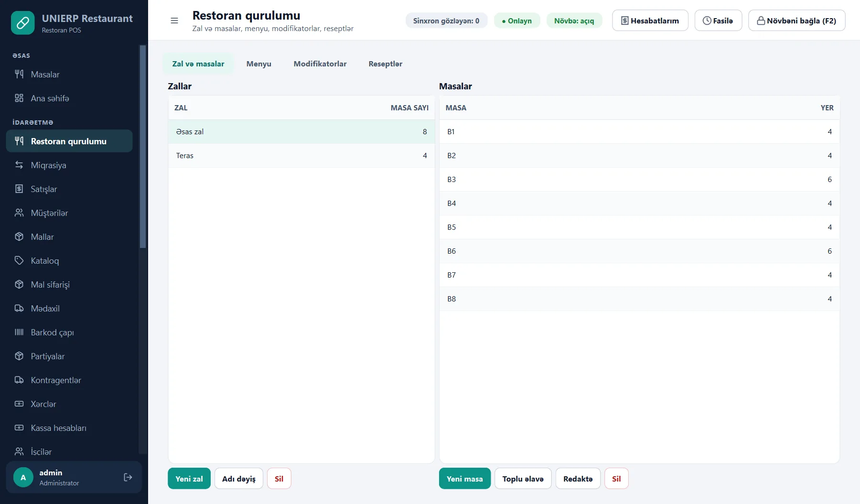860x504 pixels.
Task: Open Hesabatlarım reports button
Action: click(x=650, y=21)
